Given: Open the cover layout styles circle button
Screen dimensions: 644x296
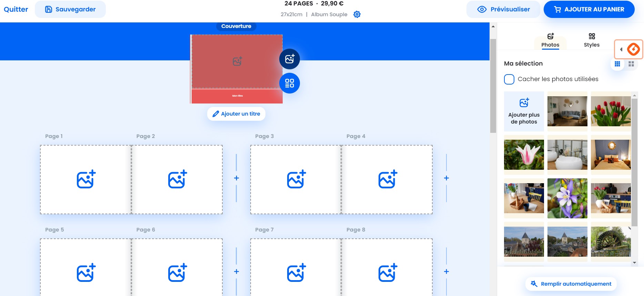Looking at the screenshot, I should (289, 83).
